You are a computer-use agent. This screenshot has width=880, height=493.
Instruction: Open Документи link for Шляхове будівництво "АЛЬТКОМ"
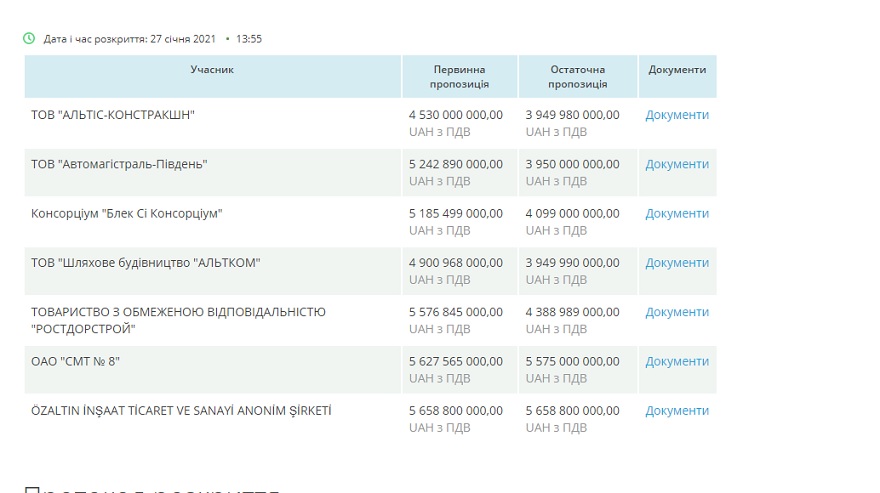pos(677,263)
